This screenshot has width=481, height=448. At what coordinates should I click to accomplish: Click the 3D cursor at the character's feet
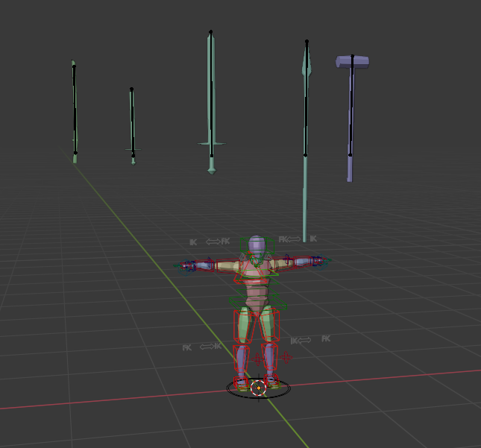(x=258, y=388)
